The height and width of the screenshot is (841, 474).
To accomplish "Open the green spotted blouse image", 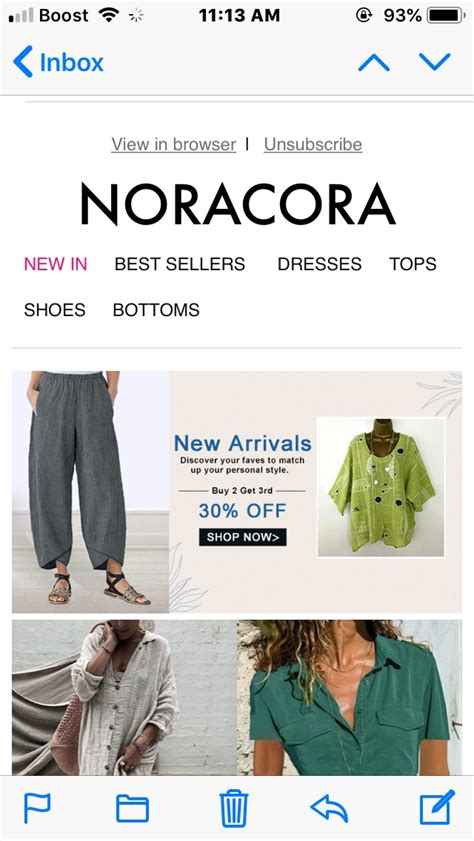I will (381, 488).
